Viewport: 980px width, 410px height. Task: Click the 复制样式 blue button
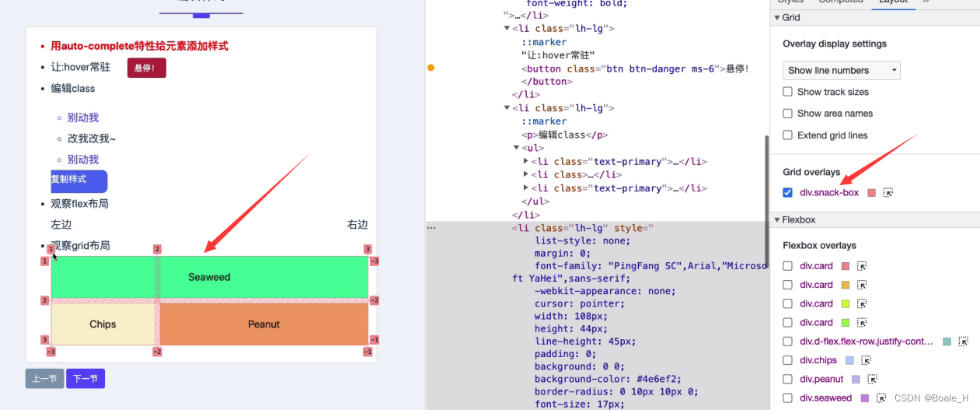click(x=79, y=181)
